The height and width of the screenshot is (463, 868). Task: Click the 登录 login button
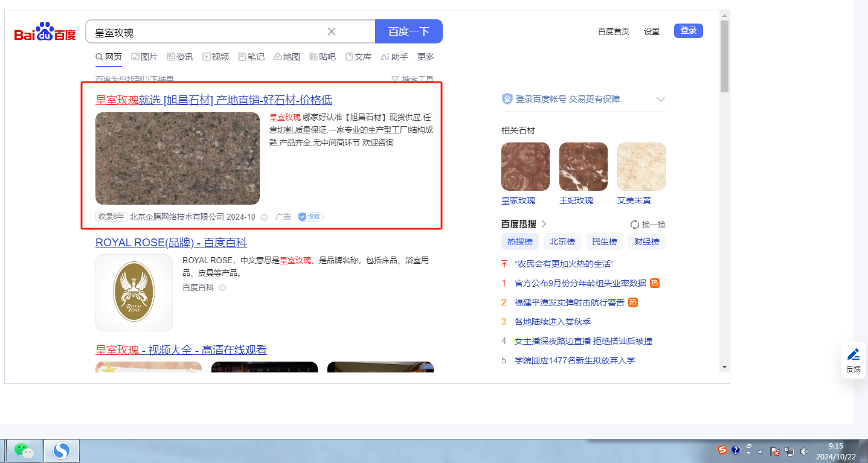click(689, 31)
